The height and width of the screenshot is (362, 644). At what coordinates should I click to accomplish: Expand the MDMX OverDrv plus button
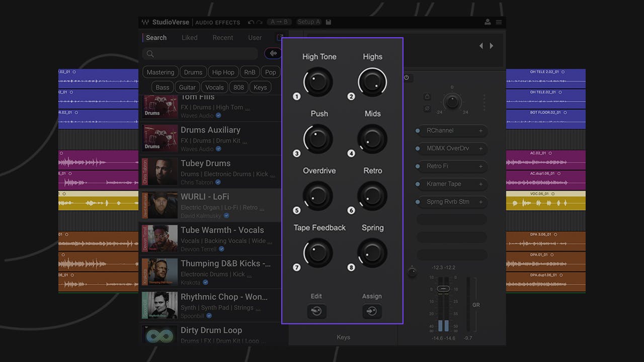click(x=480, y=149)
